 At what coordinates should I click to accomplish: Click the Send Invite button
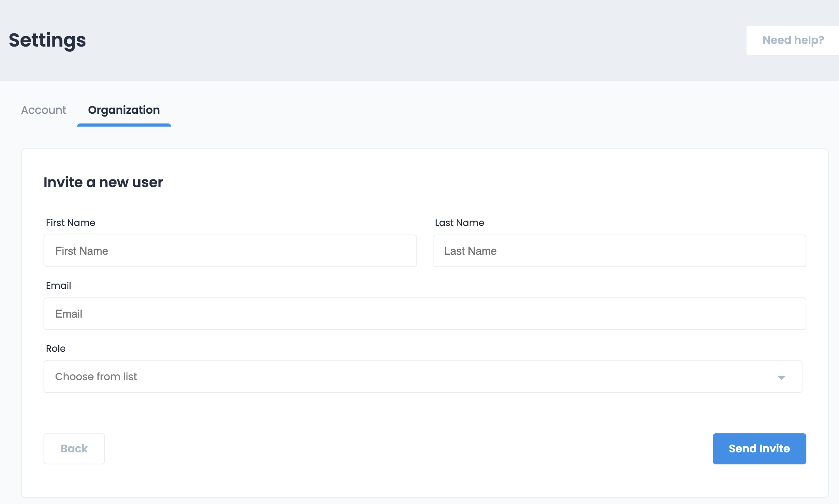[759, 449]
